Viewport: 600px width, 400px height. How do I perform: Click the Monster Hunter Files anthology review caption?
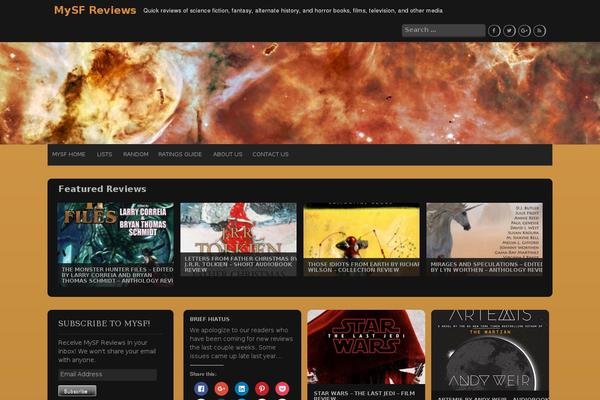tap(117, 275)
